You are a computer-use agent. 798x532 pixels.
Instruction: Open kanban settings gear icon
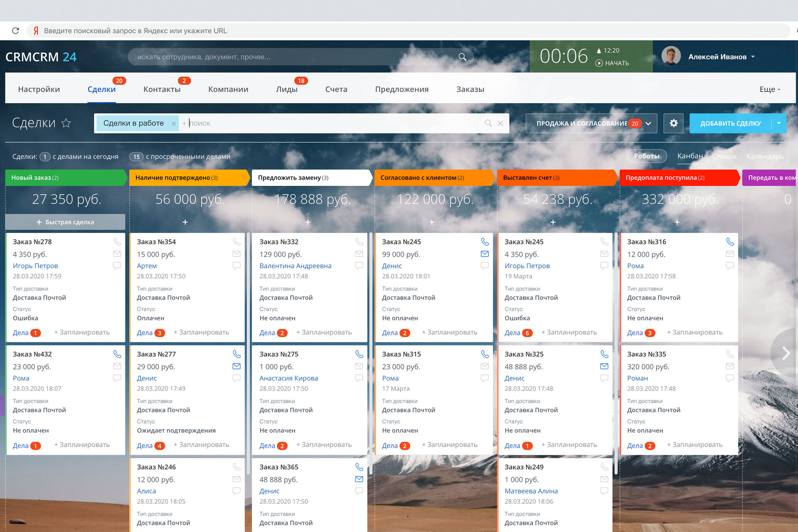pos(673,123)
